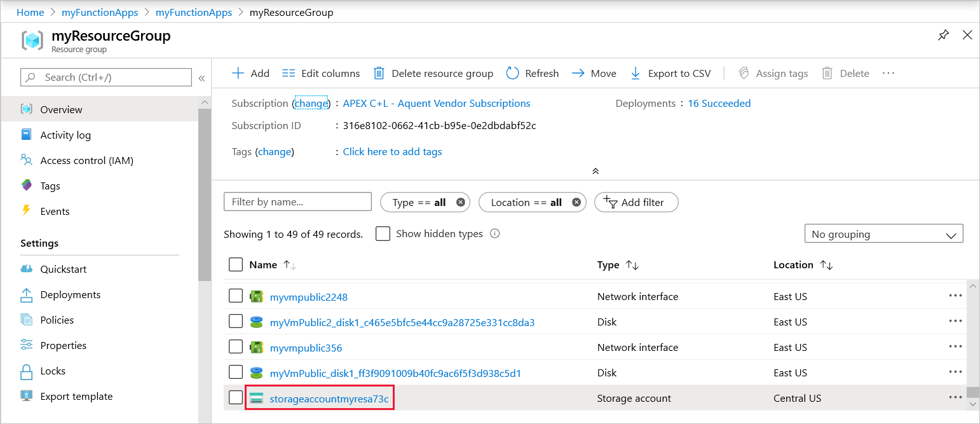
Task: Enable the Show hidden types checkbox
Action: (x=383, y=234)
